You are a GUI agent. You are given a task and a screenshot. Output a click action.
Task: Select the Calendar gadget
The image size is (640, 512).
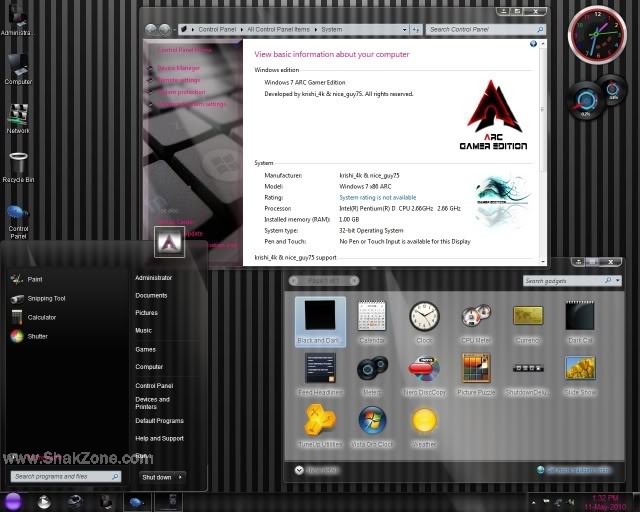click(x=372, y=322)
